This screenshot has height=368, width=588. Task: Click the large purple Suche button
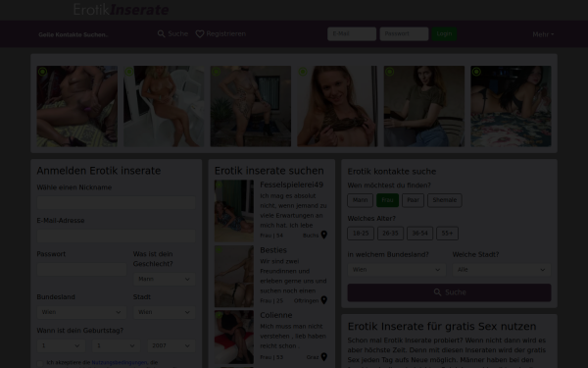tap(449, 292)
